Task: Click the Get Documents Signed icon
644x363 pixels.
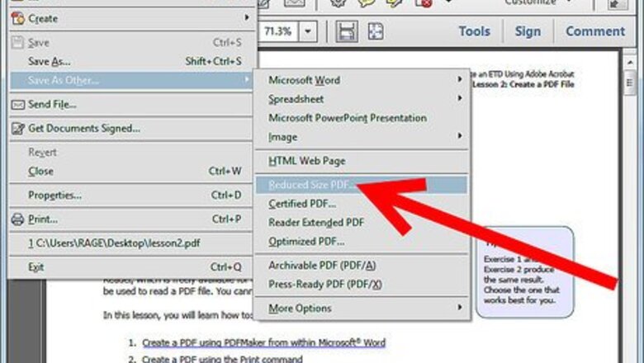Action: tap(17, 129)
